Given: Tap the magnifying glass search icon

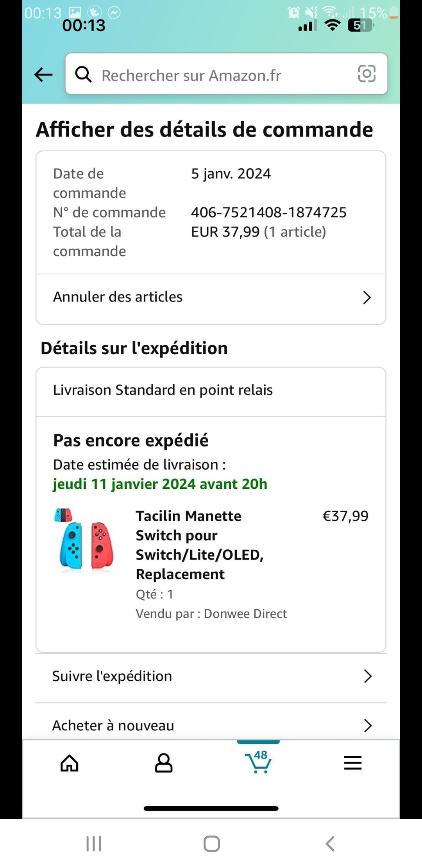Looking at the screenshot, I should point(83,74).
